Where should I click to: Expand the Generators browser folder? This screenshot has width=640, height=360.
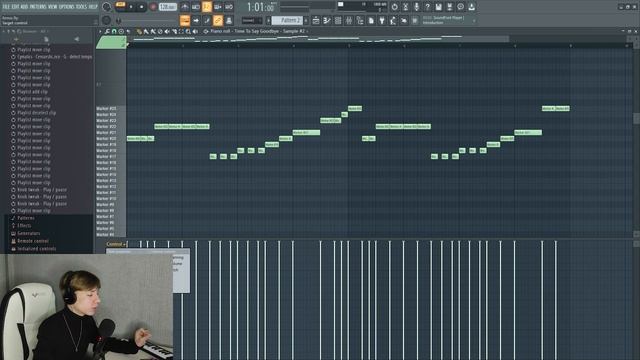[28, 233]
